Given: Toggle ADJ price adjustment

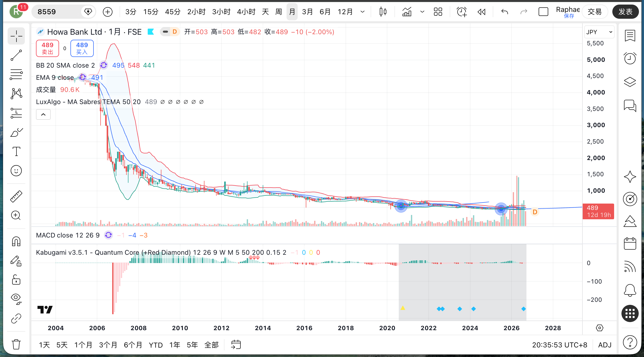Looking at the screenshot, I should (x=605, y=345).
